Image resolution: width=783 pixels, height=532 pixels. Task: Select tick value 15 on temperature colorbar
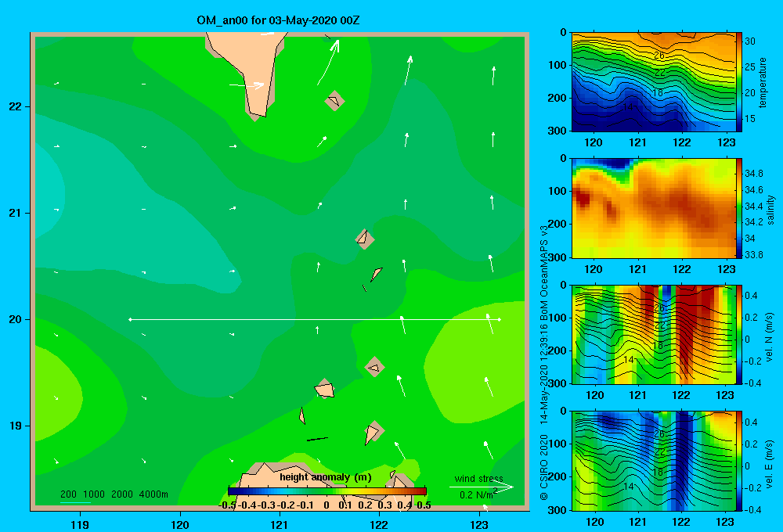[750, 119]
